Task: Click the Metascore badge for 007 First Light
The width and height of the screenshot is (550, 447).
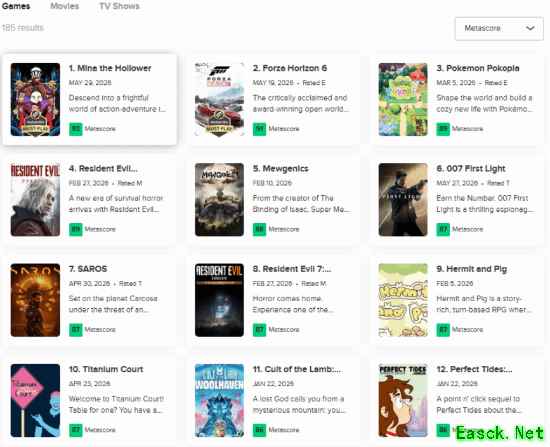Action: [443, 229]
